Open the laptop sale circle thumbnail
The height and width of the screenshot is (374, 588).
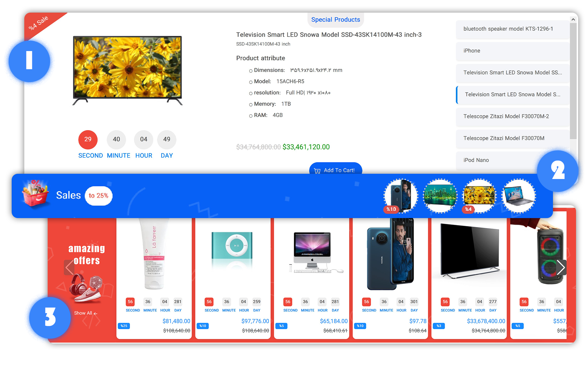click(519, 196)
